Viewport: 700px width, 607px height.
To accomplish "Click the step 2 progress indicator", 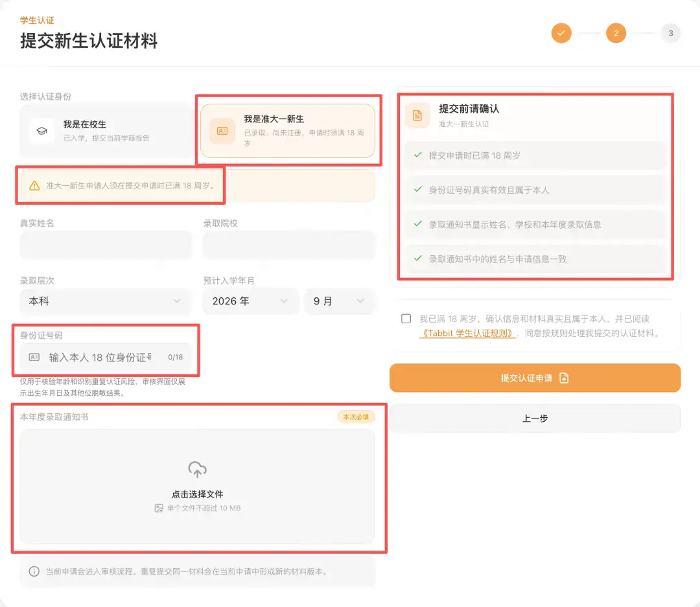I will pos(616,33).
